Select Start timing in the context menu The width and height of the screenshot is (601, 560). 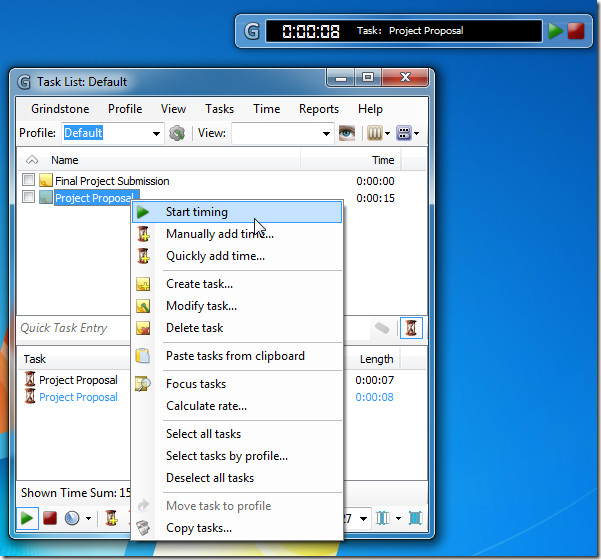[x=237, y=212]
